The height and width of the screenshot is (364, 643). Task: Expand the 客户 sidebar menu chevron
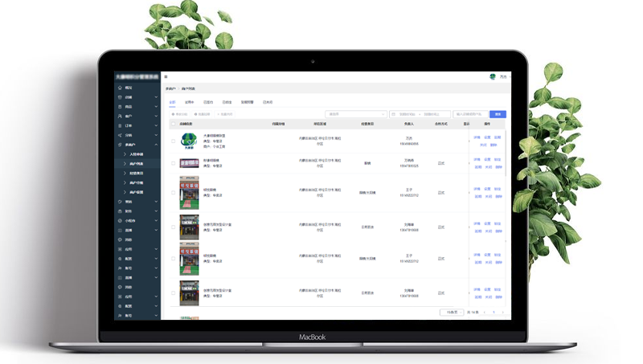156,117
